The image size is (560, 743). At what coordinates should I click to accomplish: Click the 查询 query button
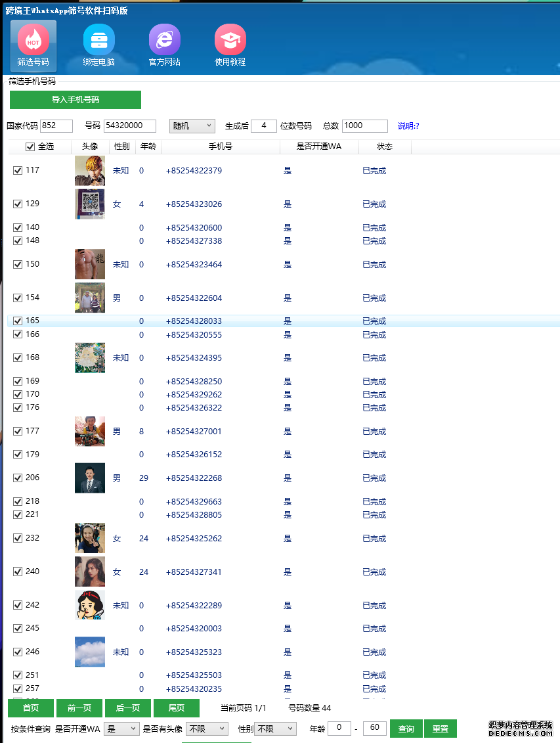tap(406, 729)
